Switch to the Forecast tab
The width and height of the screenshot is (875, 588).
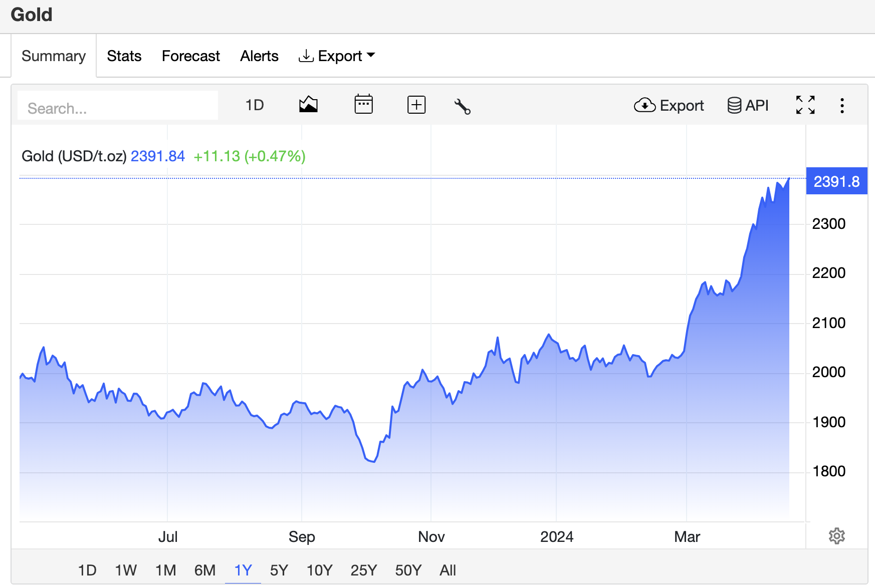(x=191, y=56)
